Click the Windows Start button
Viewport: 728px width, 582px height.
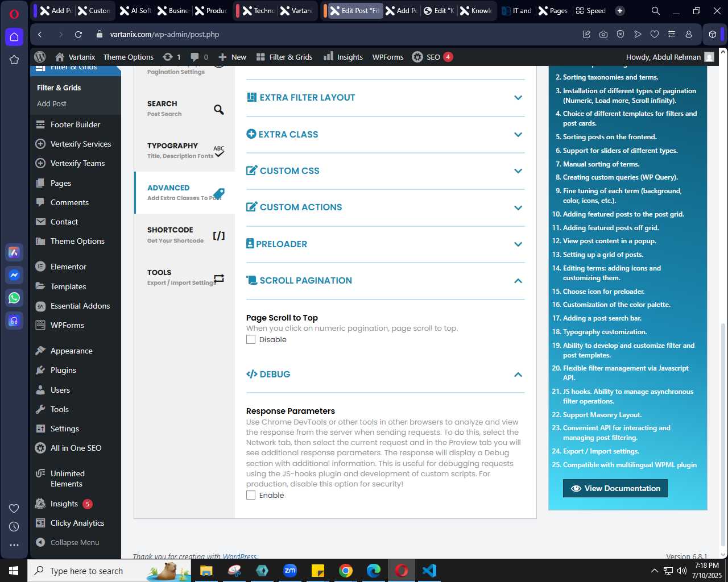click(x=14, y=571)
